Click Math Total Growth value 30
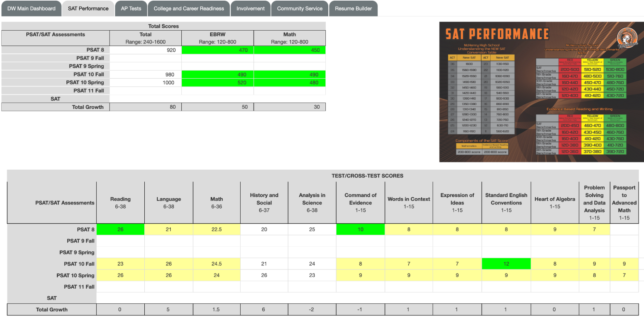The width and height of the screenshot is (644, 317). tap(290, 107)
